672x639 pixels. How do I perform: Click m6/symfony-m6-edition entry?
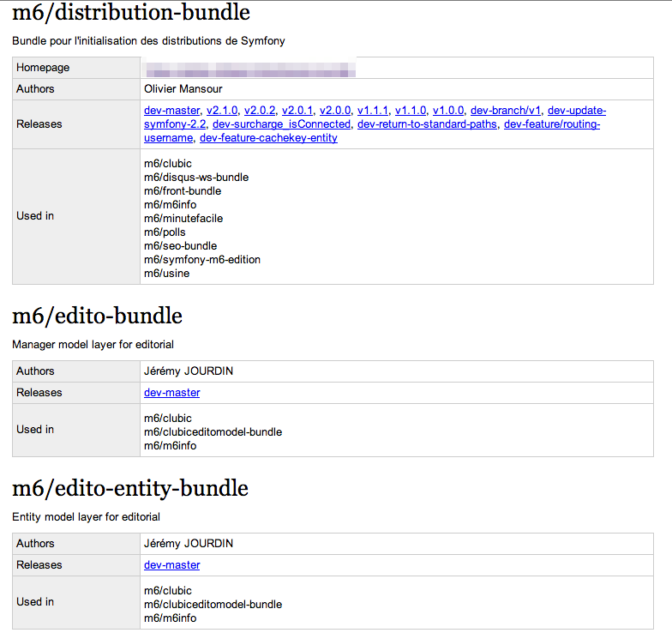pyautogui.click(x=202, y=259)
